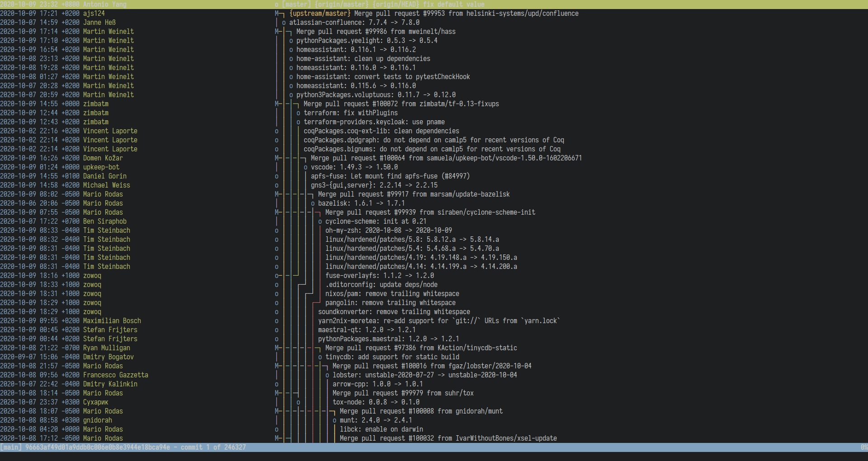868x461 pixels.
Task: Select merge pull request #100016 from fgaz/lobster
Action: pos(434,366)
